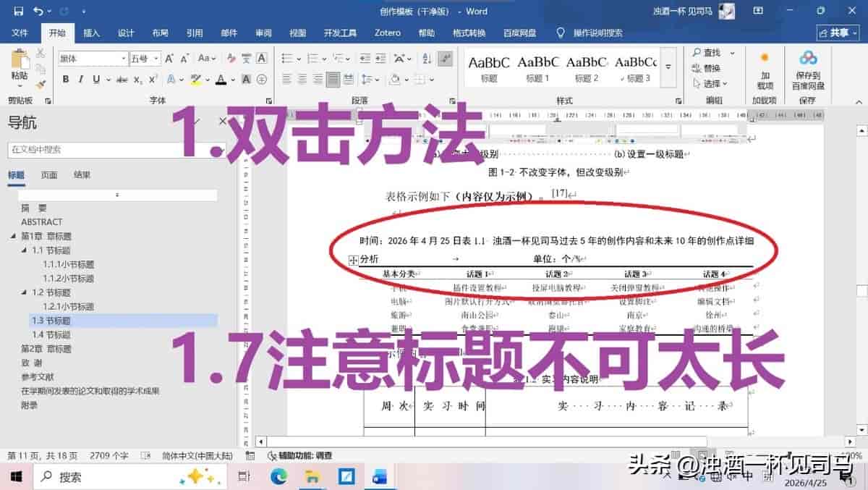Center align text
This screenshot has width=868, height=490.
tap(302, 80)
